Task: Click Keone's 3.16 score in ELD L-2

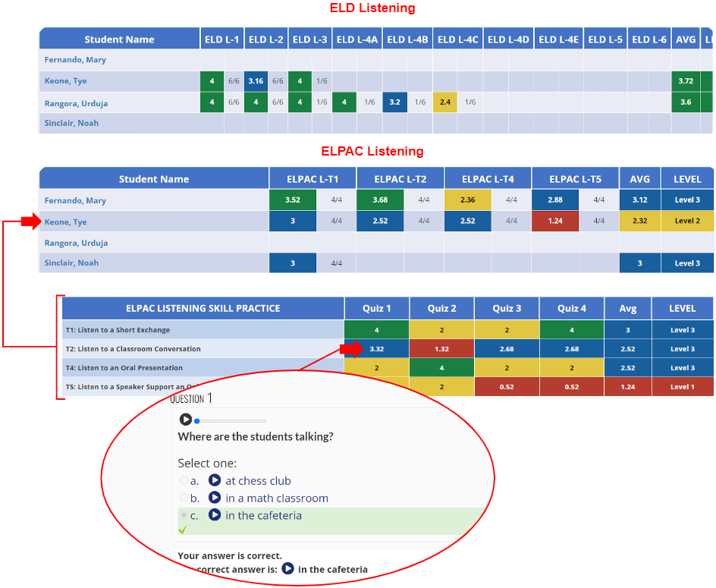Action: pos(256,81)
